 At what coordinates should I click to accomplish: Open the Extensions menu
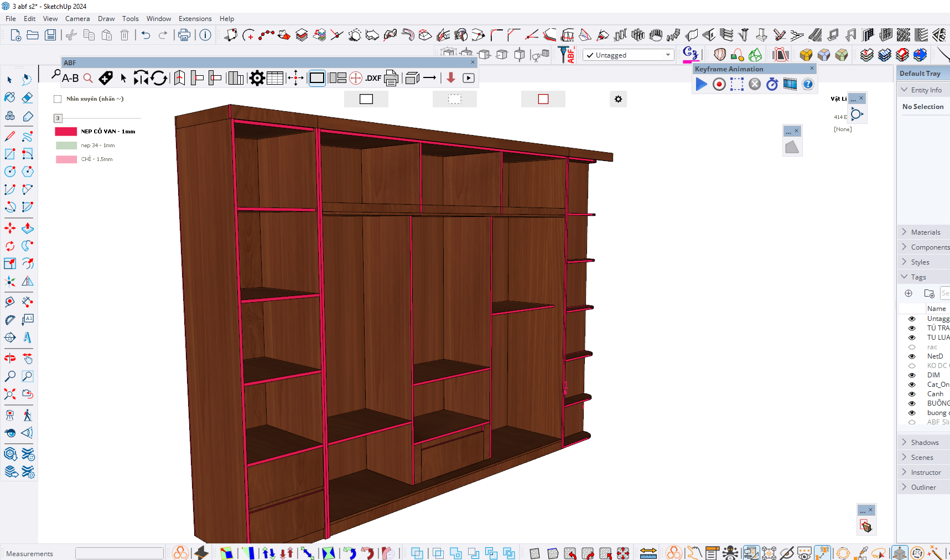coord(195,19)
